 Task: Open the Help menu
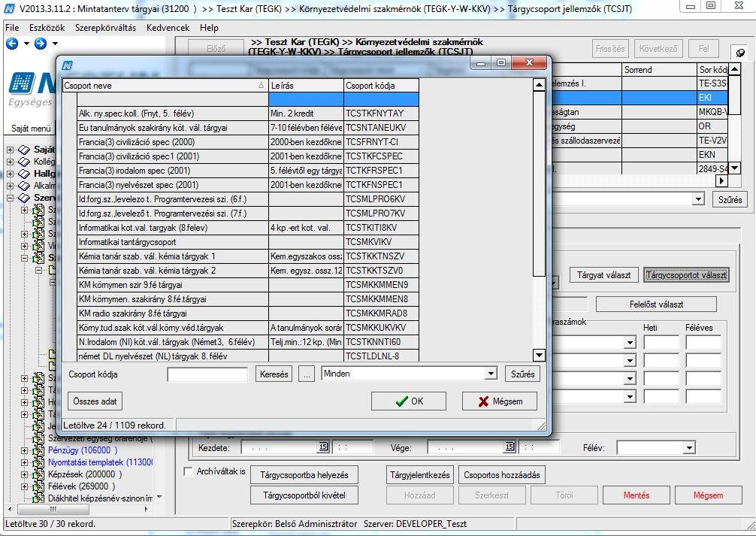[209, 28]
